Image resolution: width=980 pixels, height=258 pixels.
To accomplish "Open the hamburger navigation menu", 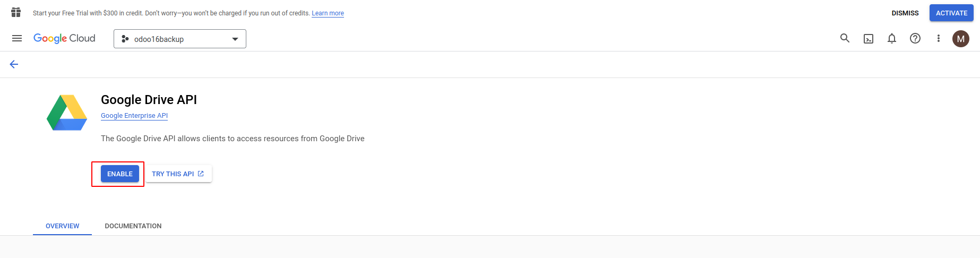I will coord(17,38).
